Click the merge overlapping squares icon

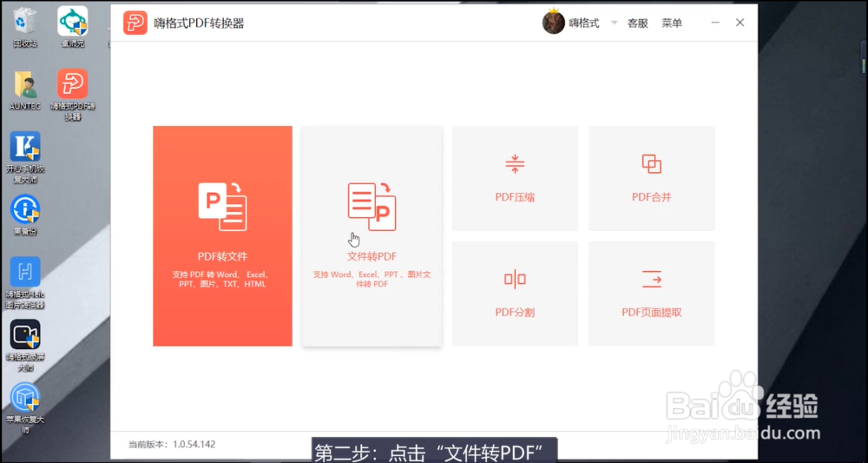click(x=652, y=164)
